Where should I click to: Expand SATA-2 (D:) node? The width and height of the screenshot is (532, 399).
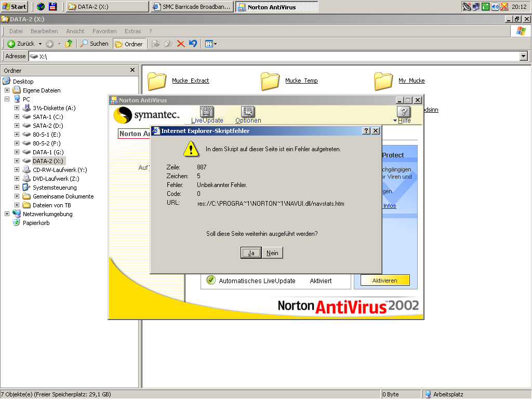17,126
